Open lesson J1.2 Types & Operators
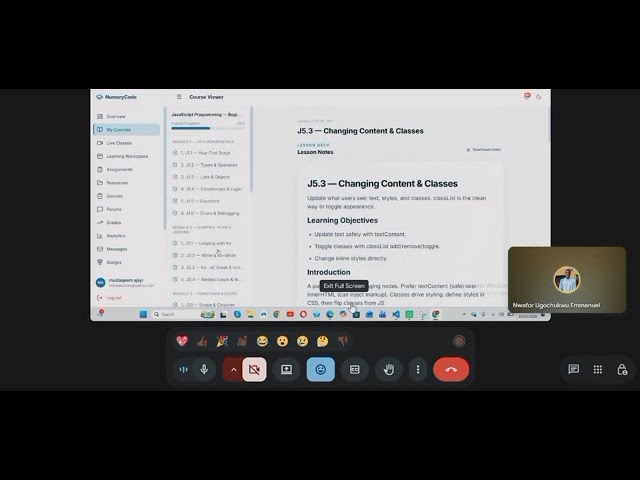Screen dimensions: 640x480 tap(208, 165)
